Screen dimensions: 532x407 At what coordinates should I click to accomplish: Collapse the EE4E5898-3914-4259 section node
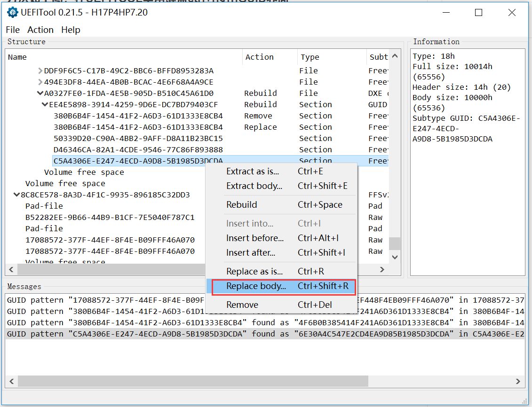click(x=45, y=104)
